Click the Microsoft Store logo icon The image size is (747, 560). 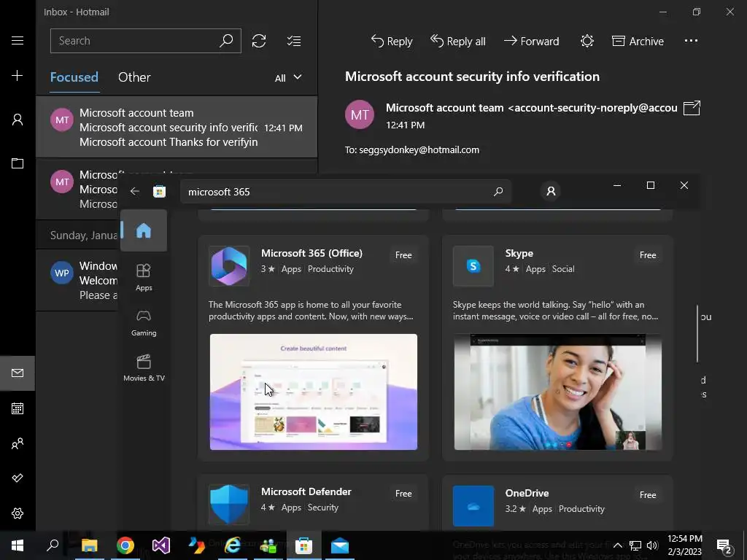click(159, 192)
